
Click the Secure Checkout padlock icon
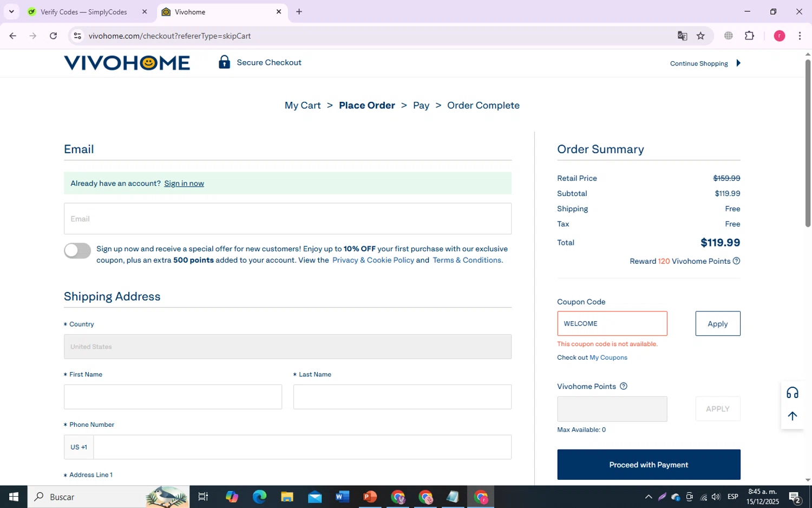(224, 62)
